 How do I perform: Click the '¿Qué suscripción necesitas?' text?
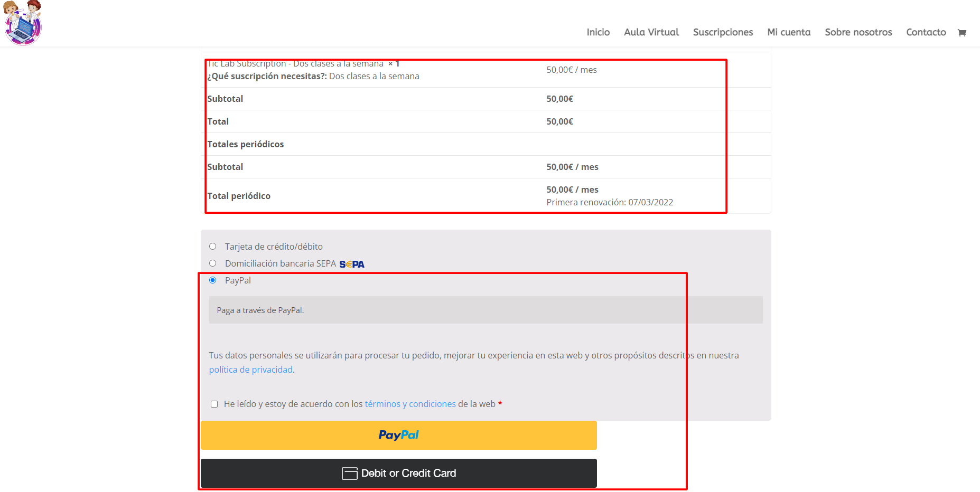(x=267, y=76)
